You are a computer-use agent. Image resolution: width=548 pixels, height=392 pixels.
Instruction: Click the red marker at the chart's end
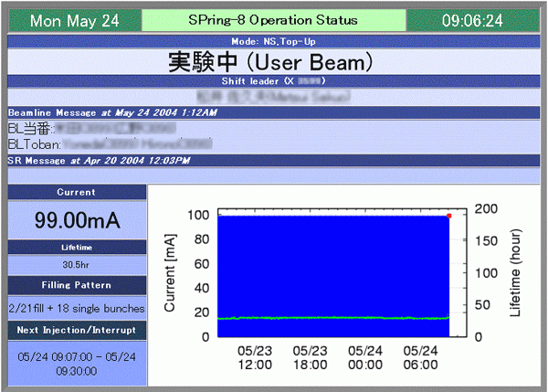449,217
